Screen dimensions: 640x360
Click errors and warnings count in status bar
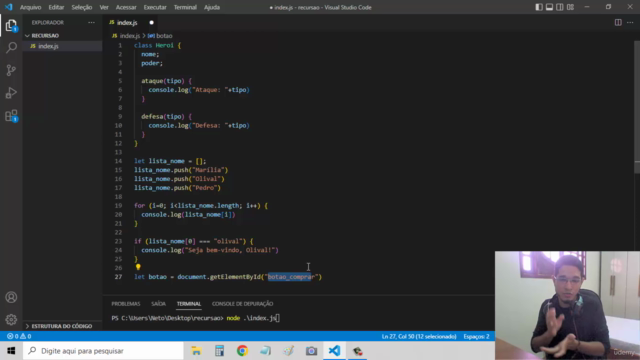[x=19, y=336]
